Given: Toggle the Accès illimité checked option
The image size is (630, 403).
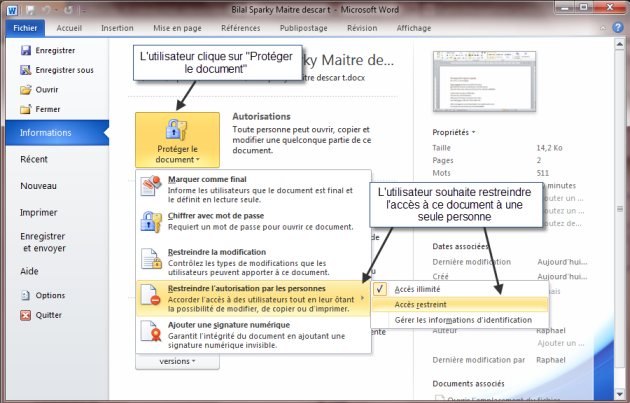Looking at the screenshot, I should click(x=382, y=289).
